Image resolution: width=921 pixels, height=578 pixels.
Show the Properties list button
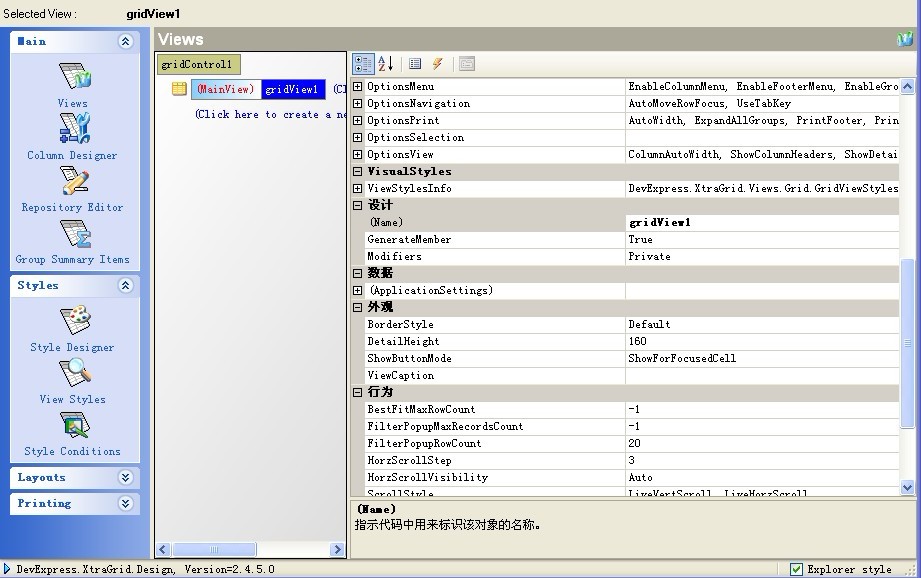(x=415, y=63)
